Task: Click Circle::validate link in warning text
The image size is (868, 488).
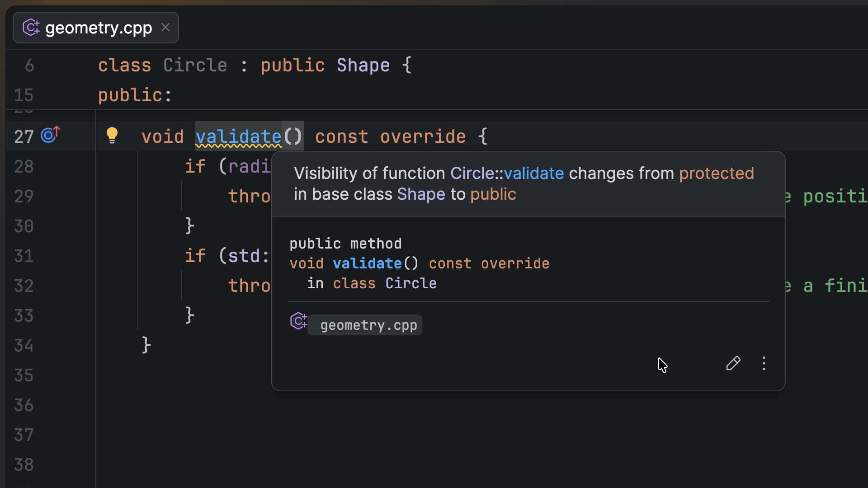Action: 507,174
